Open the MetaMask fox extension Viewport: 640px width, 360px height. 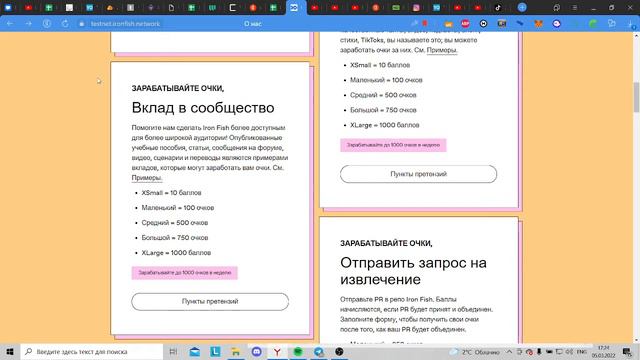[x=538, y=24]
